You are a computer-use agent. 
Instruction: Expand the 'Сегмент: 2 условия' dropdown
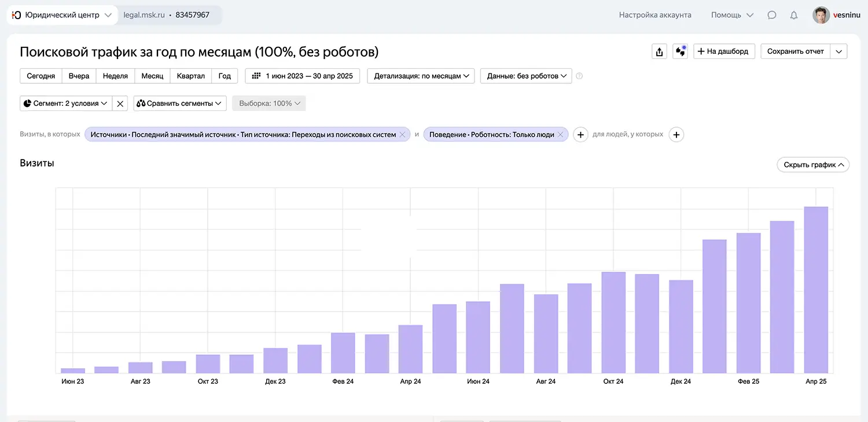click(65, 103)
